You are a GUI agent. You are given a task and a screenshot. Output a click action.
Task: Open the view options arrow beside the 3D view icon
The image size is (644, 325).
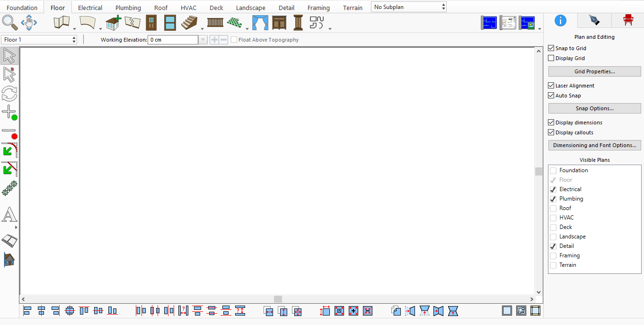[x=539, y=28]
